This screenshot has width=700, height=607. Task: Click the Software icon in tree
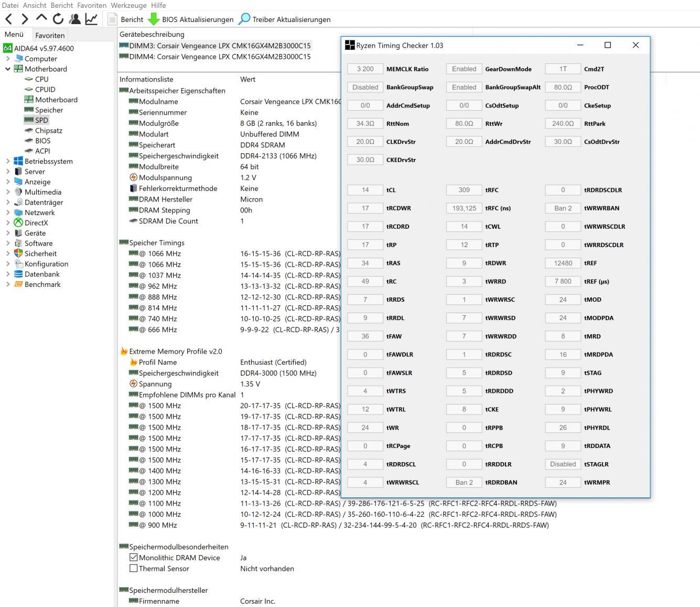click(18, 243)
